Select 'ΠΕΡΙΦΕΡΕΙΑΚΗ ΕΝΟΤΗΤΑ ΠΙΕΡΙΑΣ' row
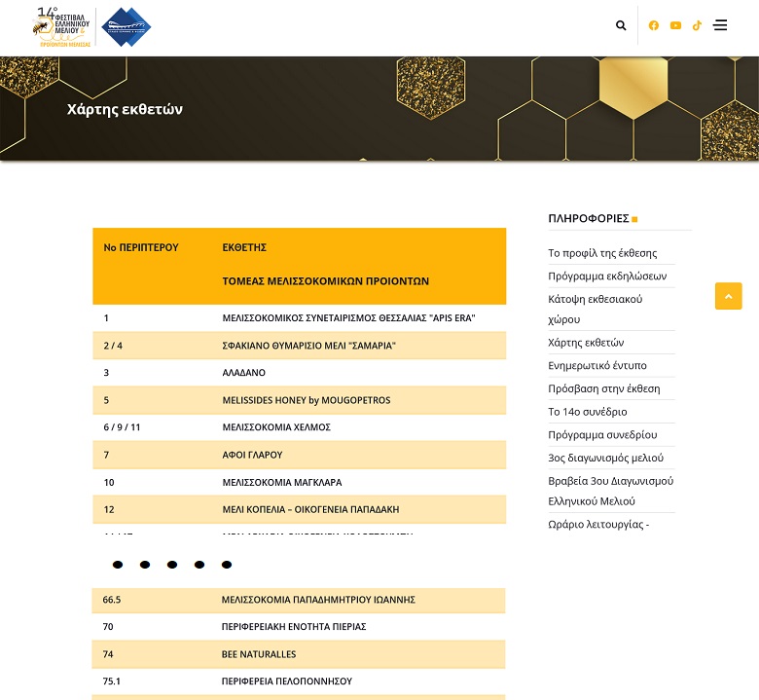The height and width of the screenshot is (700, 759). (299, 626)
